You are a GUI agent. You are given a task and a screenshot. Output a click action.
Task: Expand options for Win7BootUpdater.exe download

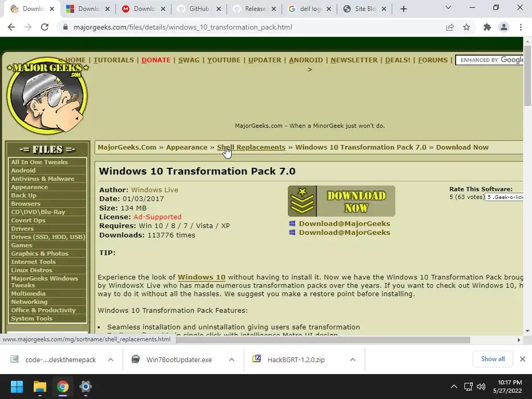[232, 360]
